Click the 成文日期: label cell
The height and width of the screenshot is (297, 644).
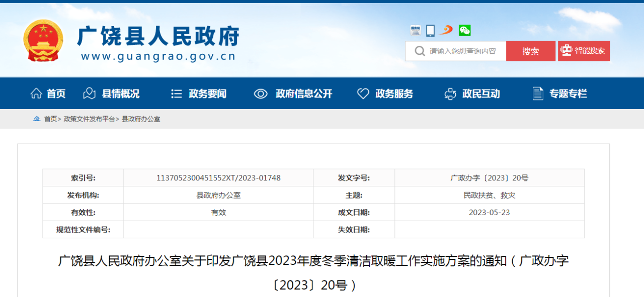pyautogui.click(x=354, y=212)
